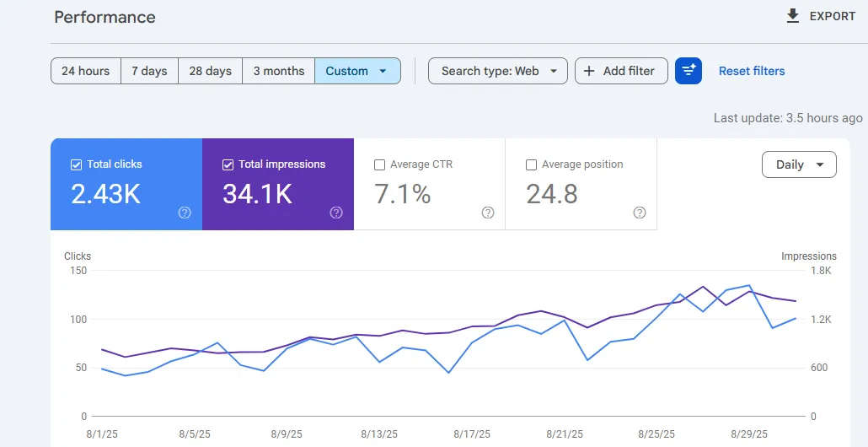The width and height of the screenshot is (868, 447).
Task: Open the Total clicks help question mark
Action: 185,213
